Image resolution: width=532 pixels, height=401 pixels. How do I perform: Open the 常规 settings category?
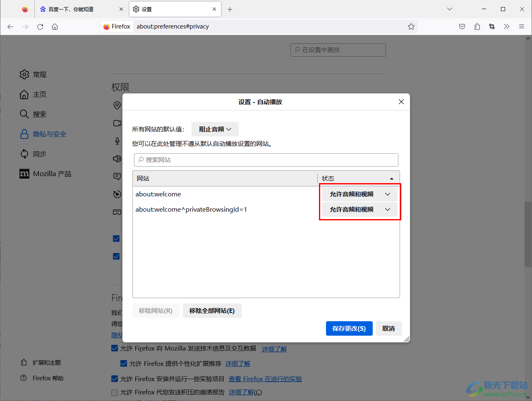(x=33, y=74)
